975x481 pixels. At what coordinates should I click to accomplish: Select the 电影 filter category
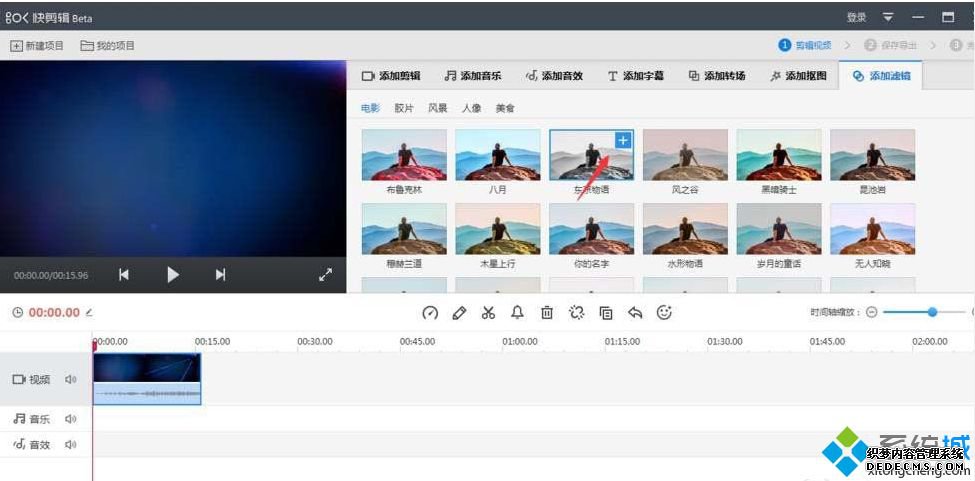[x=370, y=108]
